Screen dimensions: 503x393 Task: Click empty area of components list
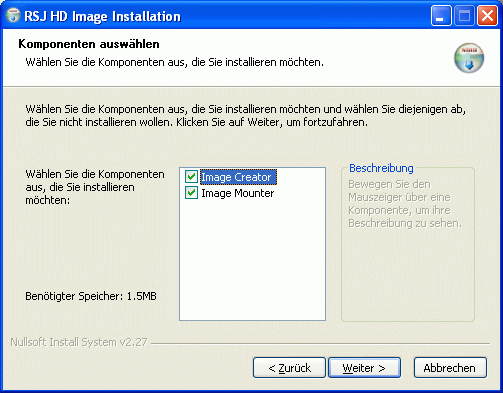252,260
